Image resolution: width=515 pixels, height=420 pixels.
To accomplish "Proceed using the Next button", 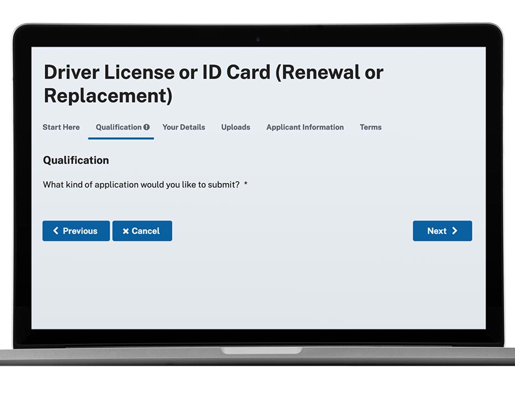I will (x=442, y=231).
